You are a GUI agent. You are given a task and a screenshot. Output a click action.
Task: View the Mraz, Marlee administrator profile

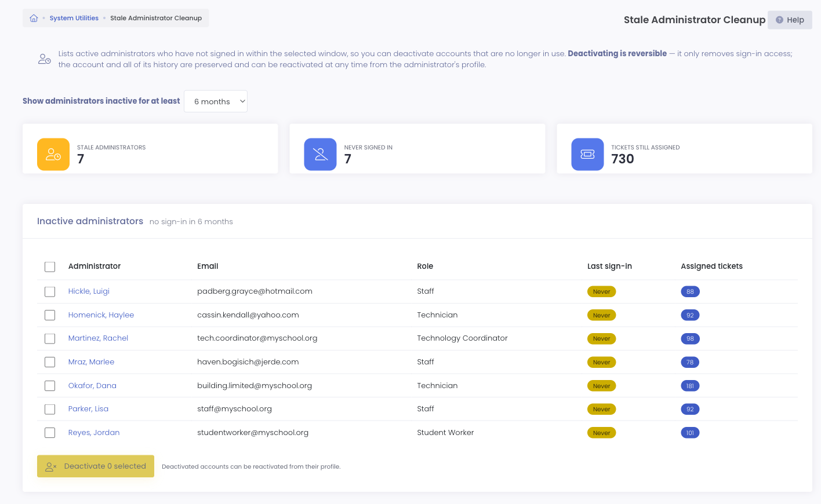(x=91, y=362)
